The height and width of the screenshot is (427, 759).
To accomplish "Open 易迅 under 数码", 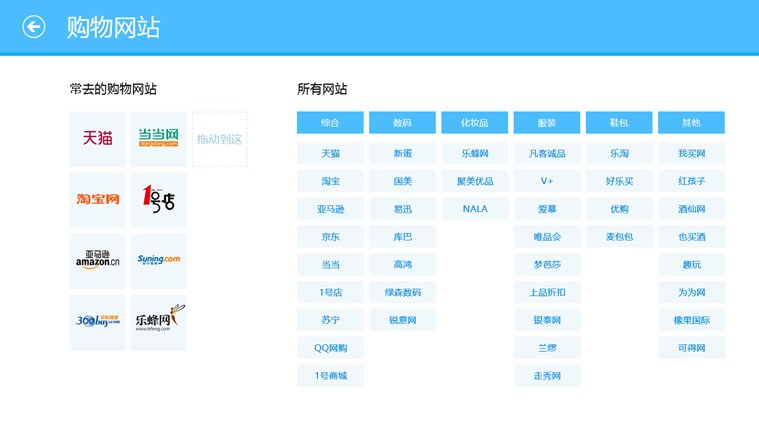I will pyautogui.click(x=402, y=209).
